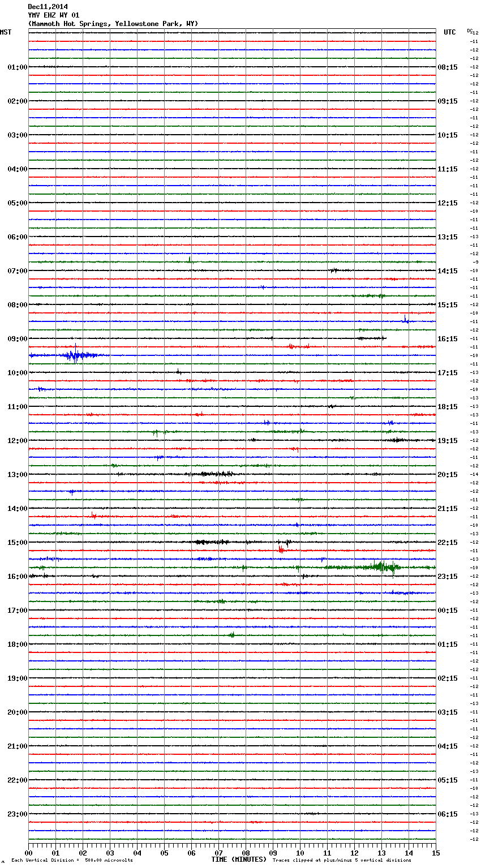Viewport: 481px width, 868px height.
Task: Select the 05:15 UTC time label
Action: pos(448,780)
